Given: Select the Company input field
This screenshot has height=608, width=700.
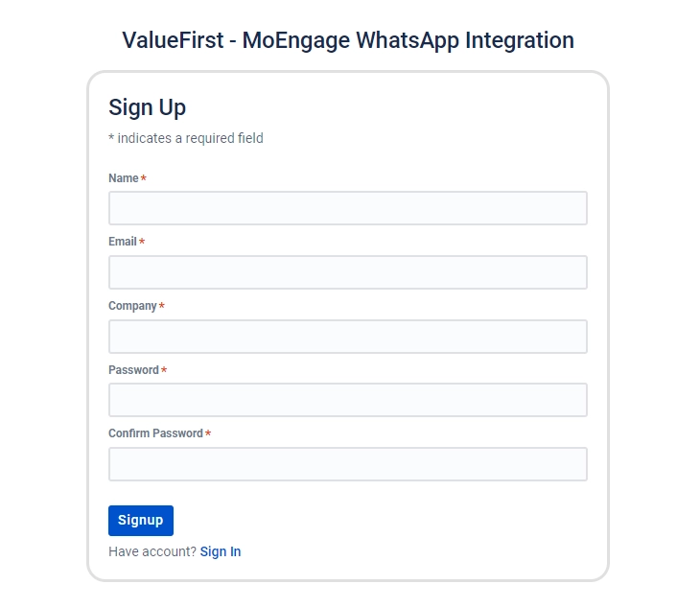Looking at the screenshot, I should tap(347, 337).
